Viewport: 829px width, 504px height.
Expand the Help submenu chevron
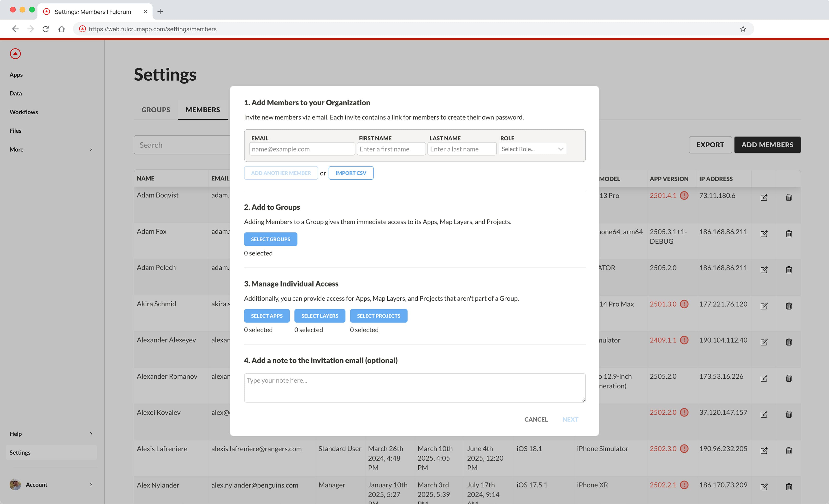(x=91, y=434)
